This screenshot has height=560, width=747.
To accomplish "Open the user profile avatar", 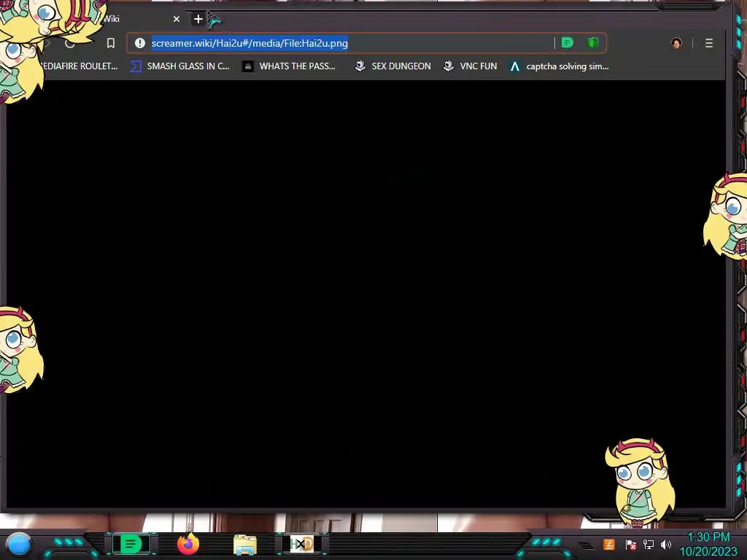I will tap(676, 43).
